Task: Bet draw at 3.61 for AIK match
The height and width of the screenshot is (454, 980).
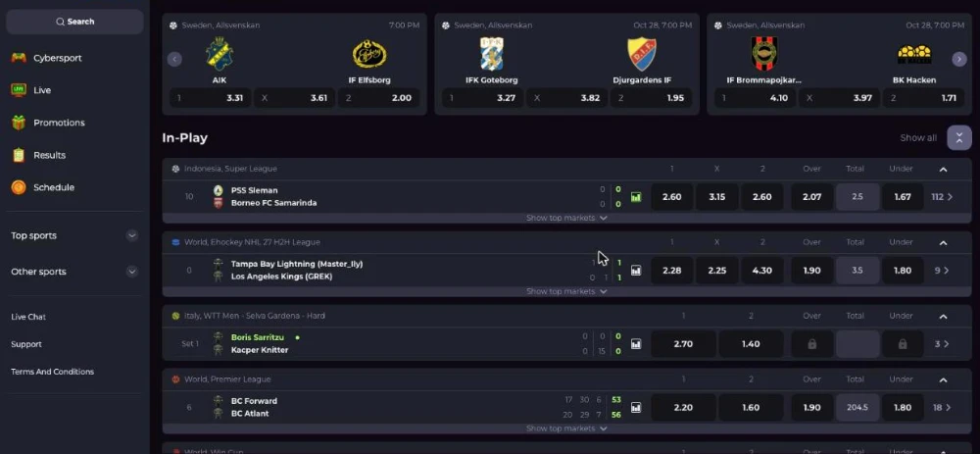Action: tap(294, 98)
